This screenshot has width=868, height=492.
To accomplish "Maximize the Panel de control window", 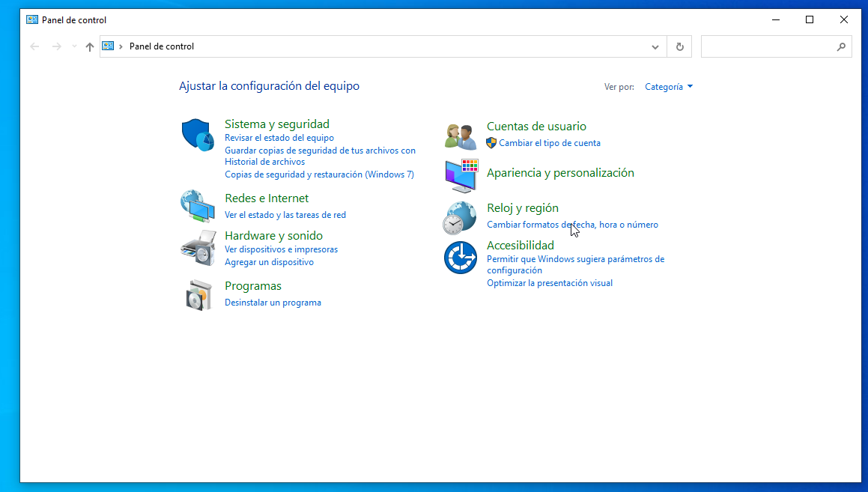I will tap(810, 20).
